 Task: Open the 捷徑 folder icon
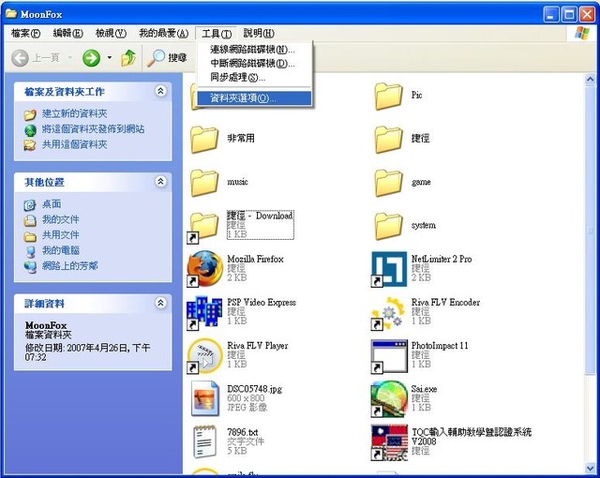coord(388,139)
